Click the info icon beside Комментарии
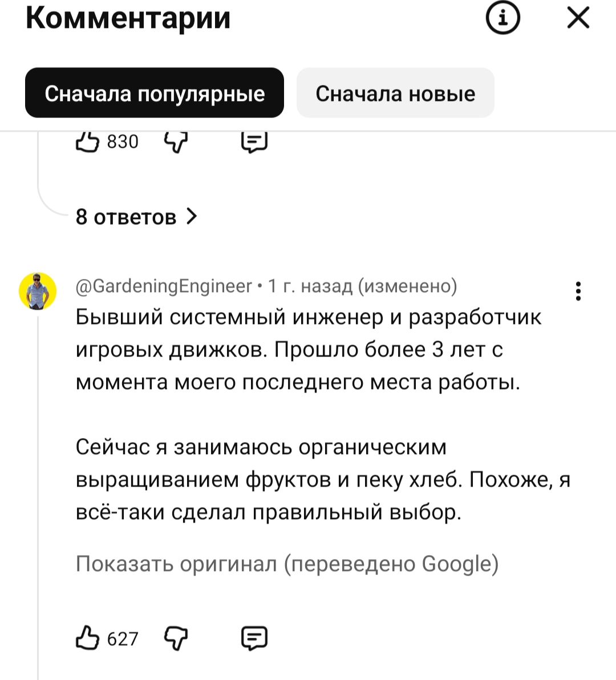The height and width of the screenshot is (680, 616). click(502, 18)
